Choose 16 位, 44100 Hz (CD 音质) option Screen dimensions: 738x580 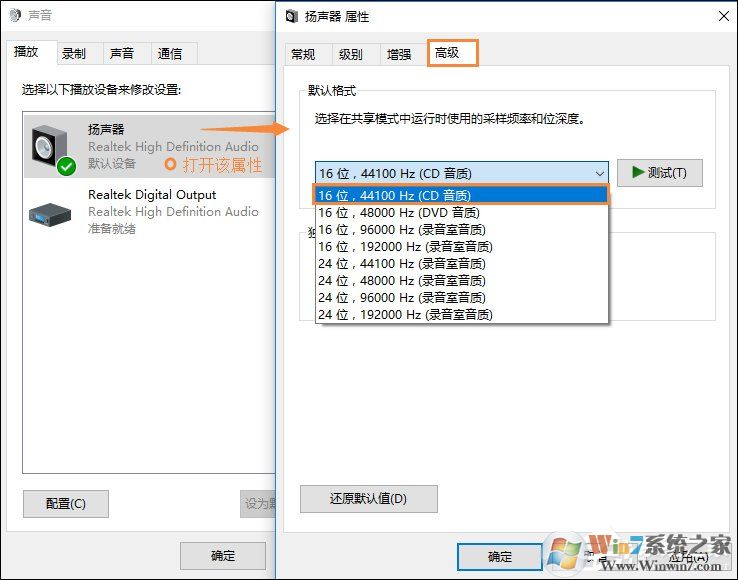[x=461, y=195]
